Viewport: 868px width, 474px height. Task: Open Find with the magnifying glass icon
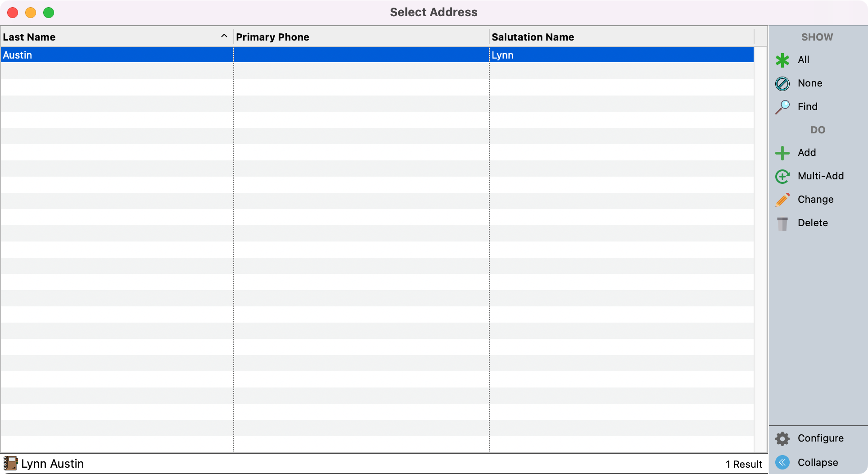pos(782,107)
